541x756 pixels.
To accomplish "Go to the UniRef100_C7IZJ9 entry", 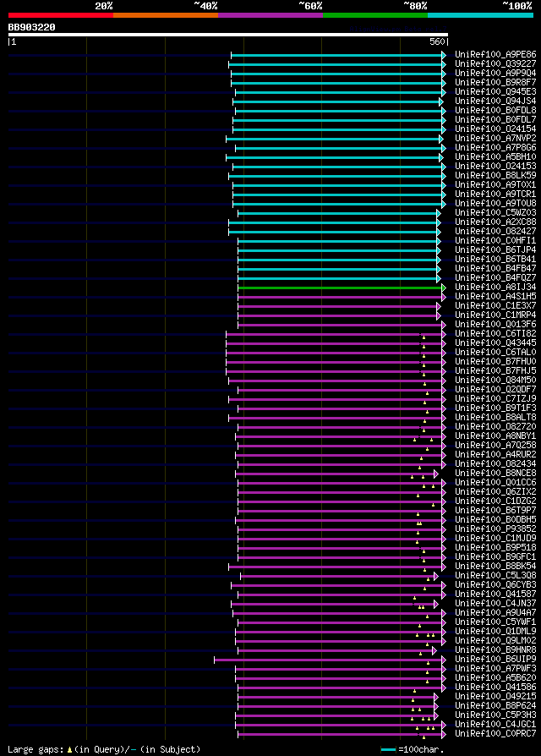I will click(x=495, y=399).
